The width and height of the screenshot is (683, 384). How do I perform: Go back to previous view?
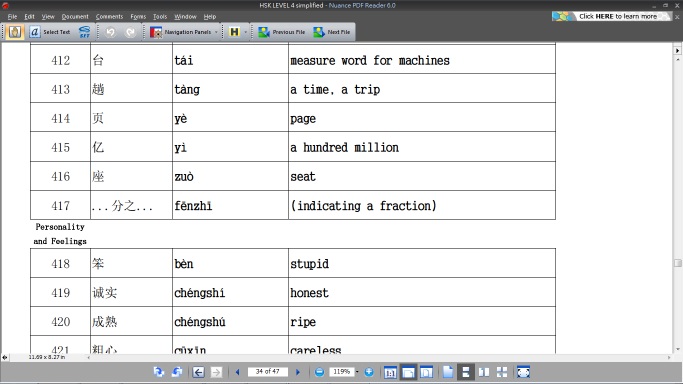coord(198,372)
